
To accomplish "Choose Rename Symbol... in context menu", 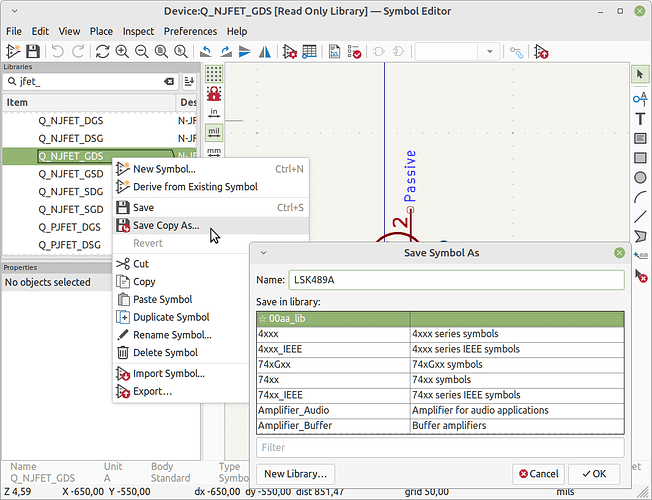I will point(181,335).
